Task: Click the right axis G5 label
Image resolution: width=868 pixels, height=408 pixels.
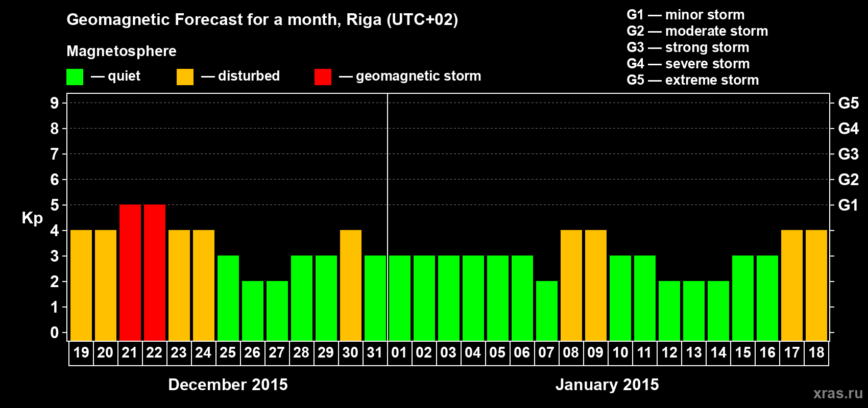Action: pyautogui.click(x=849, y=103)
